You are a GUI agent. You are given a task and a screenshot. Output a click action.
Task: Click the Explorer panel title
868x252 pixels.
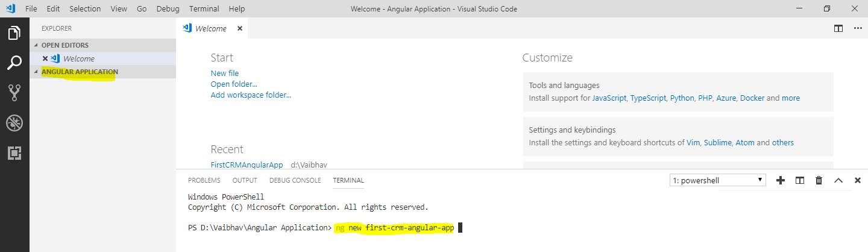57,28
